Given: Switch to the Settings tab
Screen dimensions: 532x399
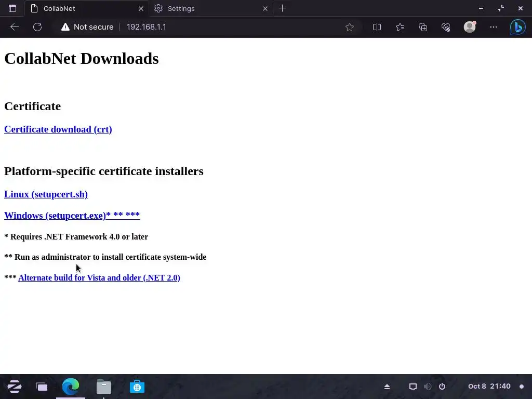Looking at the screenshot, I should tap(211, 8).
